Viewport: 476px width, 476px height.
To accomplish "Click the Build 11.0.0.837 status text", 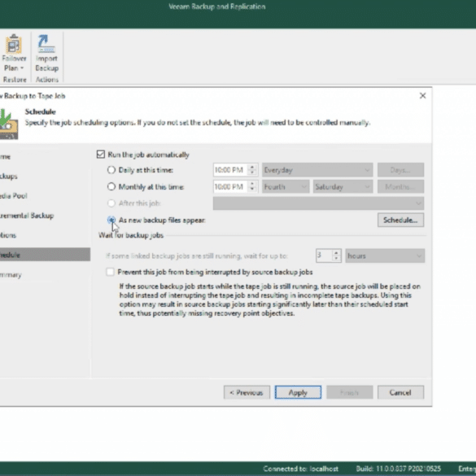I will (x=398, y=469).
